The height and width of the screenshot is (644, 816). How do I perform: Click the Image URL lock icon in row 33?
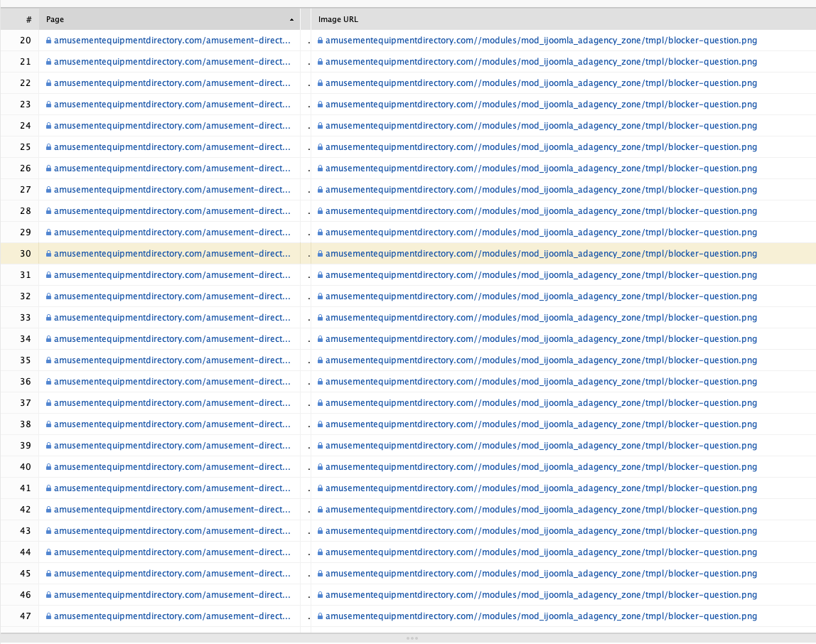click(320, 318)
